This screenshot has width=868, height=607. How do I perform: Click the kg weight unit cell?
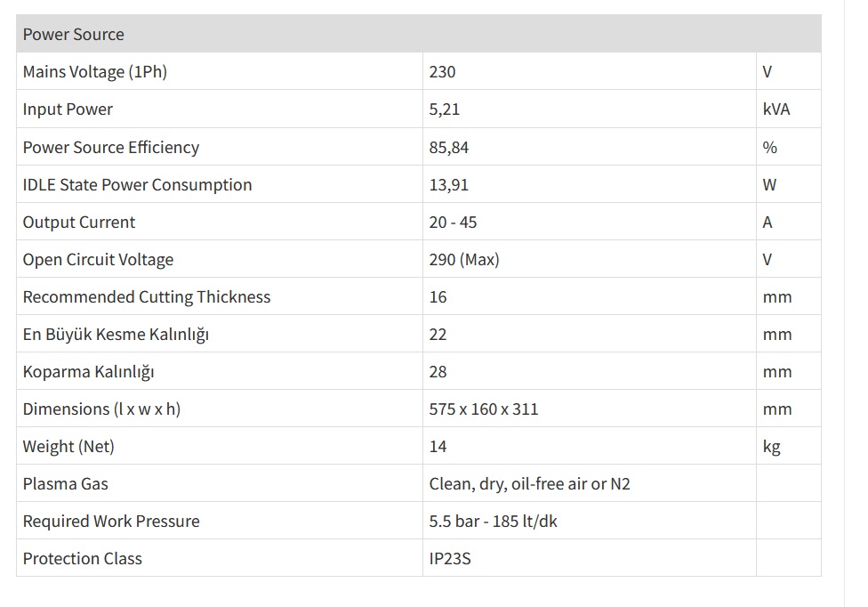click(x=772, y=446)
